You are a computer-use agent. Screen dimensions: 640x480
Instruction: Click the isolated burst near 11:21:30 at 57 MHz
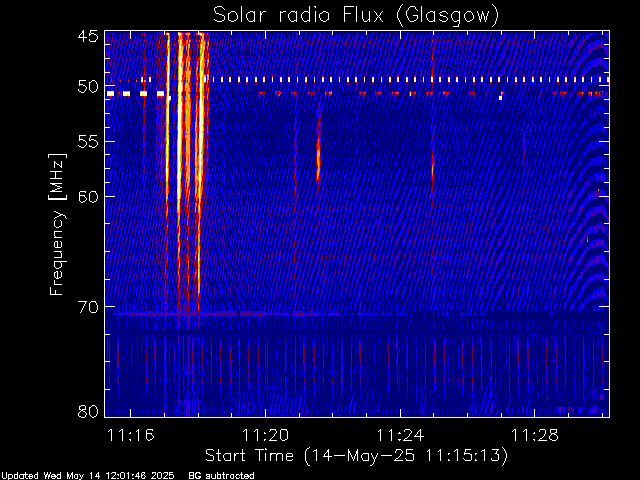(318, 151)
